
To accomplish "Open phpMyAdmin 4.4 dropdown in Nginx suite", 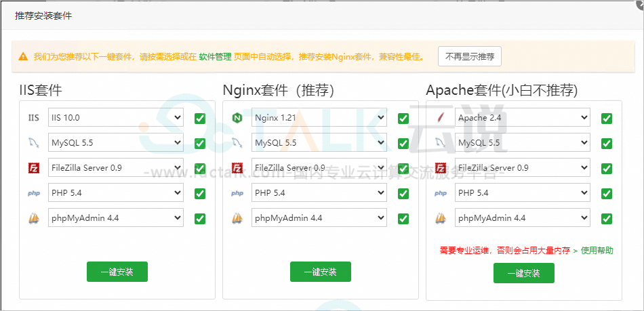I will 319,217.
